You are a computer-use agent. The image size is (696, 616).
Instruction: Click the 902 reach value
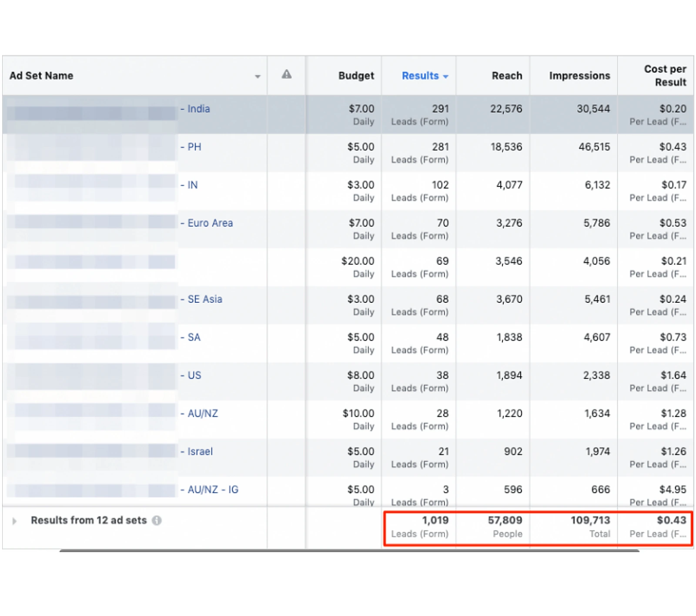pyautogui.click(x=513, y=452)
